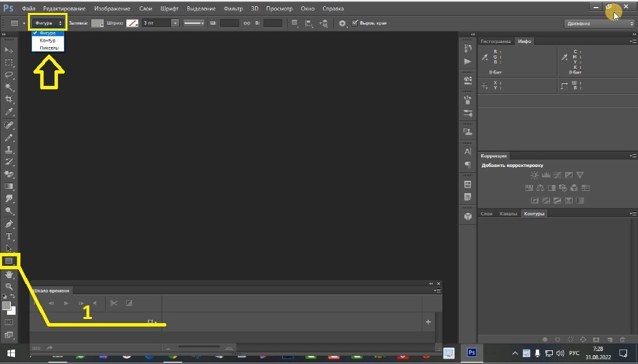Switch to the 'Слои' tab
The width and height of the screenshot is (638, 364).
[487, 213]
